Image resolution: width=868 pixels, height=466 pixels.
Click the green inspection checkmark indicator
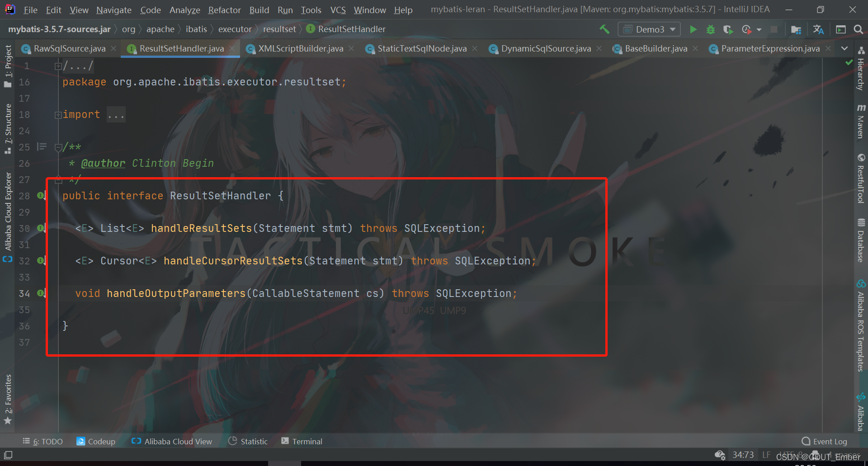(849, 62)
